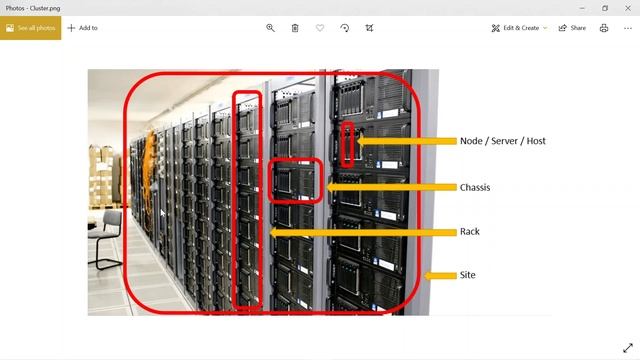Restore down the Photos window

605,8
